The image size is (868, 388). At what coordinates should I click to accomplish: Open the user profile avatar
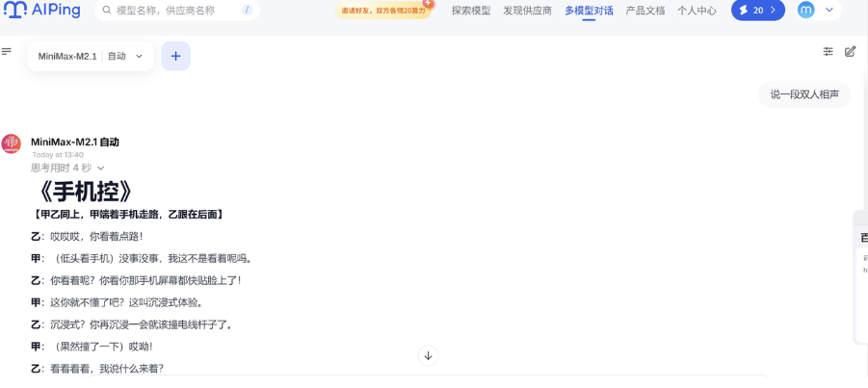tap(806, 11)
